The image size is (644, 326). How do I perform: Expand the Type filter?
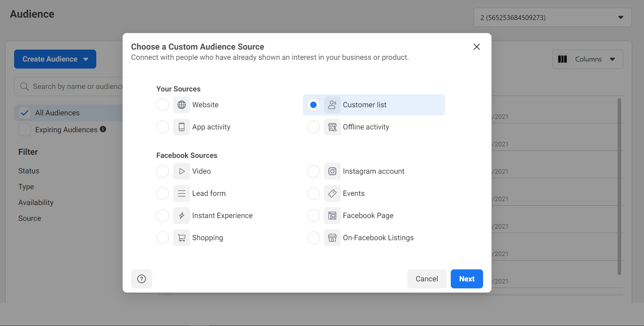tap(26, 187)
